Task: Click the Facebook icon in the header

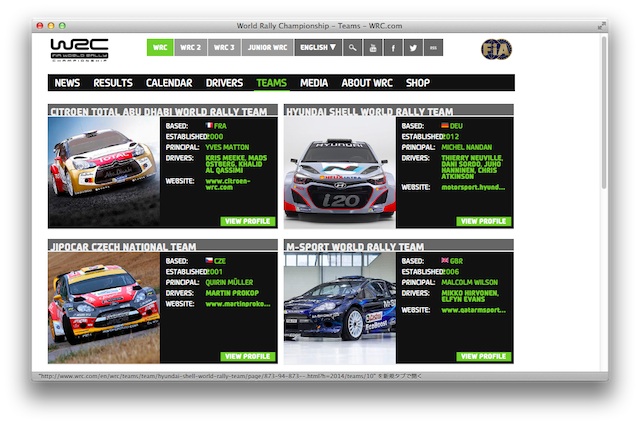Action: tap(393, 47)
